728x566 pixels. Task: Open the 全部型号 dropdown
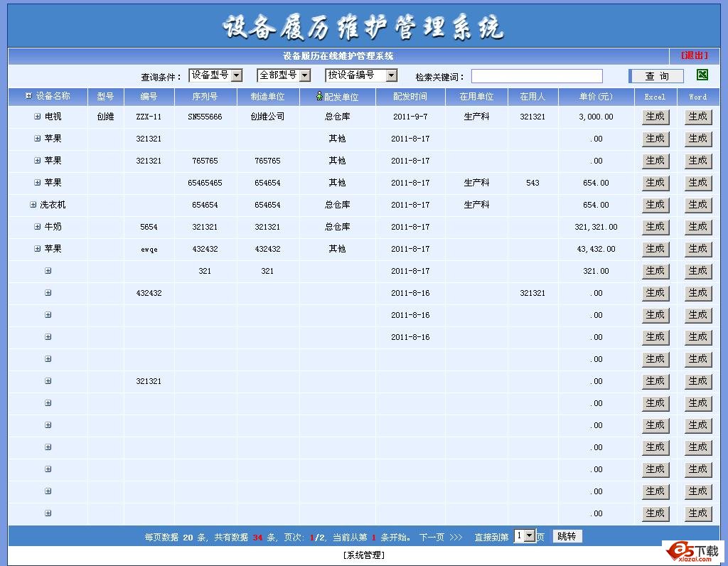284,75
